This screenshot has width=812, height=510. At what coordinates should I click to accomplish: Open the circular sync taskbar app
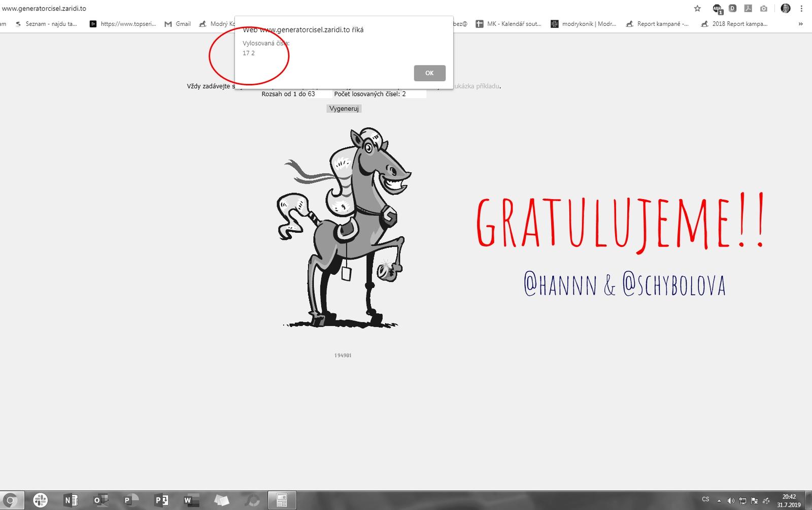pyautogui.click(x=252, y=500)
